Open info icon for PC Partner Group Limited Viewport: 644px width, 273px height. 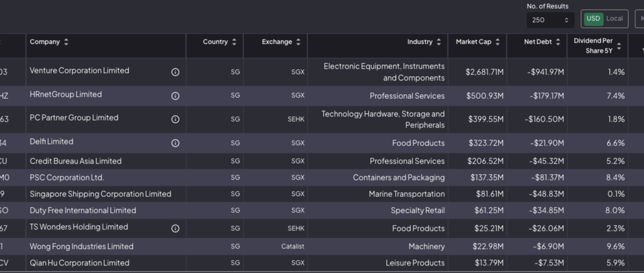[175, 119]
